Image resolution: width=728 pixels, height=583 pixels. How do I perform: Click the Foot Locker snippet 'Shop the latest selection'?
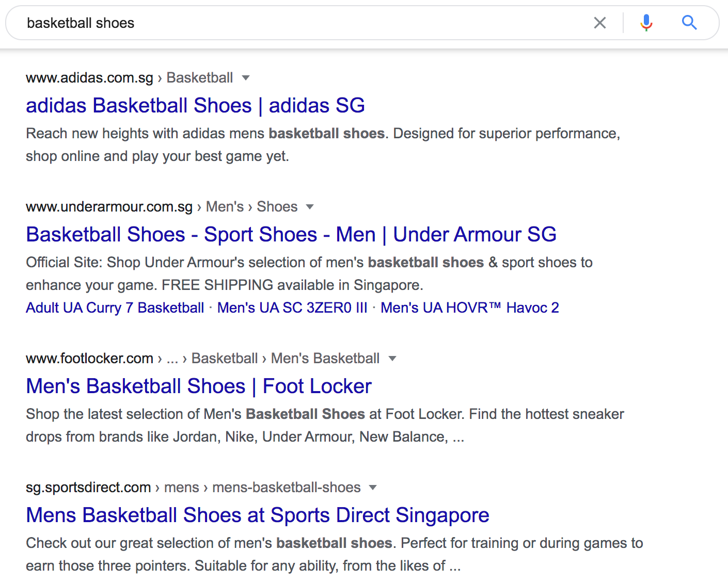pos(325,425)
